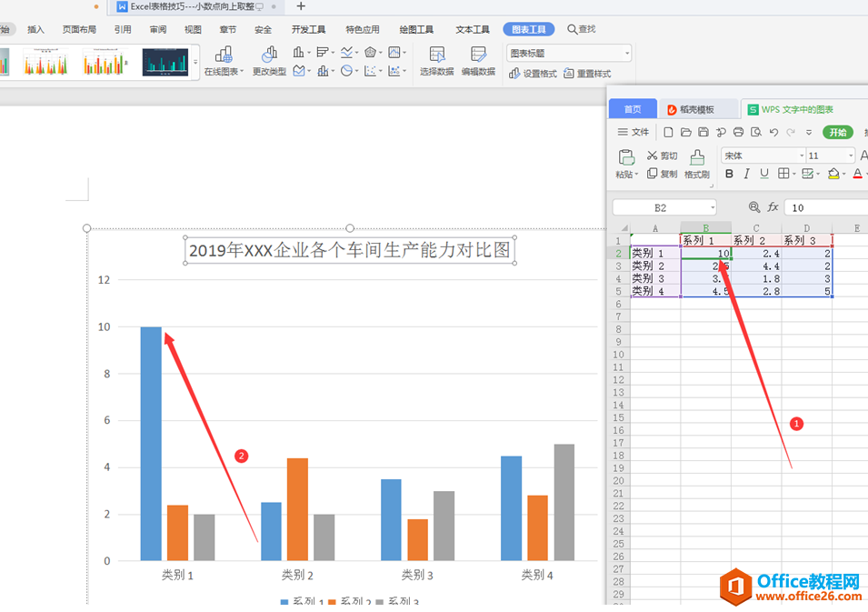Click the chart title 2019年XXX企业 text box
This screenshot has height=612, width=868.
click(350, 250)
